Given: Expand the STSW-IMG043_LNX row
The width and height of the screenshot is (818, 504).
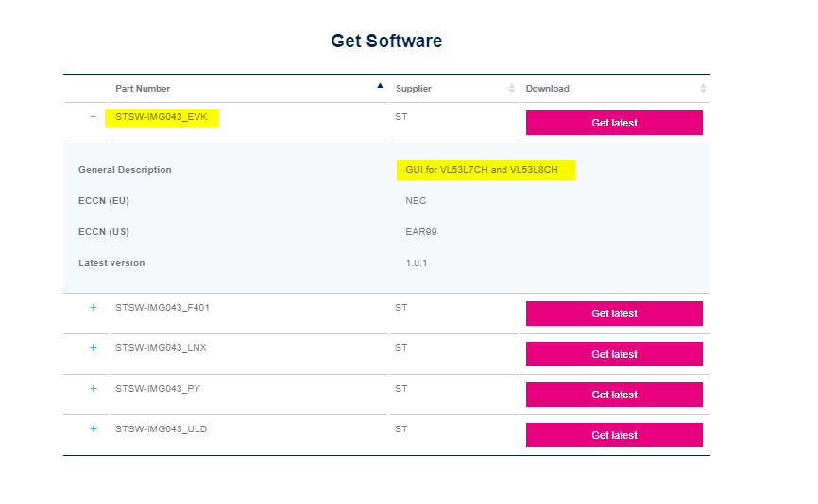Looking at the screenshot, I should 93,347.
